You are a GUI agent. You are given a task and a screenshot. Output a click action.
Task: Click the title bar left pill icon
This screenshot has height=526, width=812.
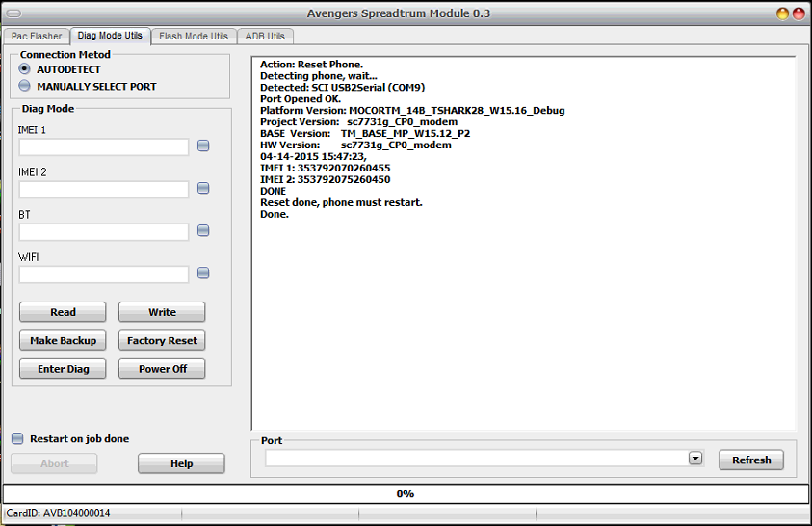[14, 13]
